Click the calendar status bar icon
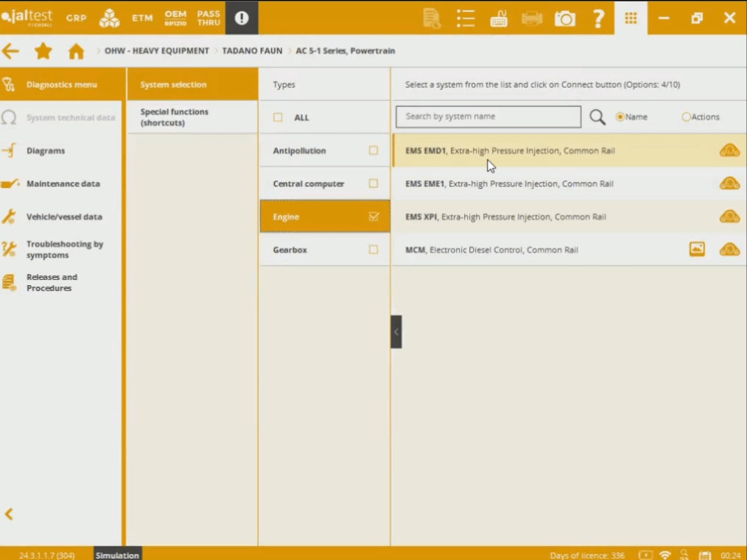Viewport: 747px width, 560px height. click(704, 555)
